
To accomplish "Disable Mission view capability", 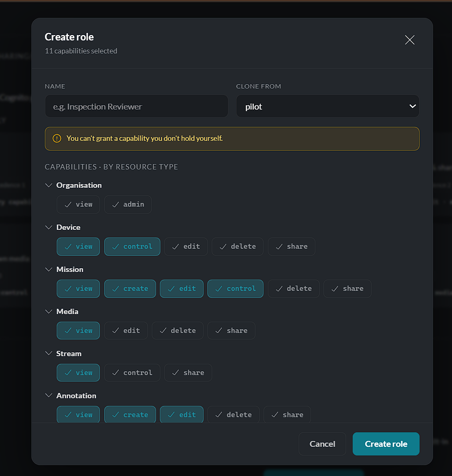I will pyautogui.click(x=78, y=289).
